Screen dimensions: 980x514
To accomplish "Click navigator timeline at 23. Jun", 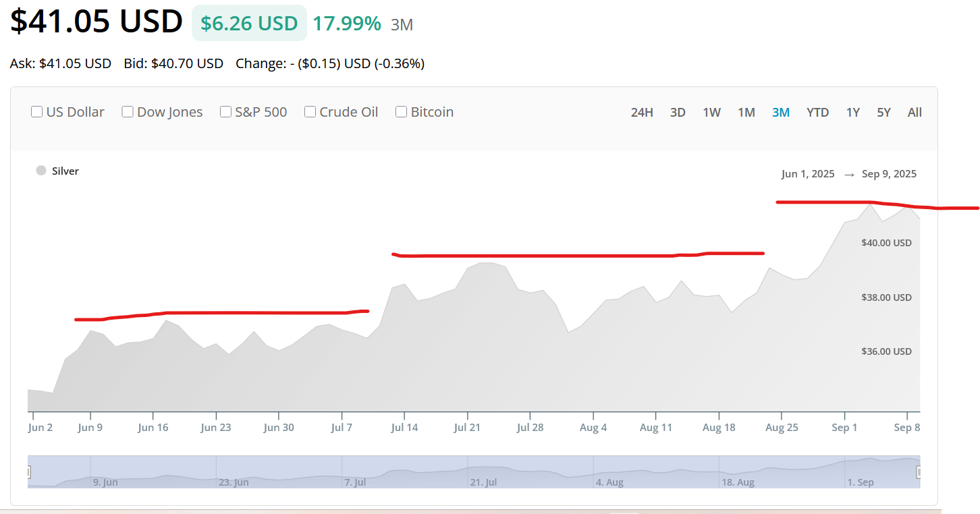I will coord(234,482).
